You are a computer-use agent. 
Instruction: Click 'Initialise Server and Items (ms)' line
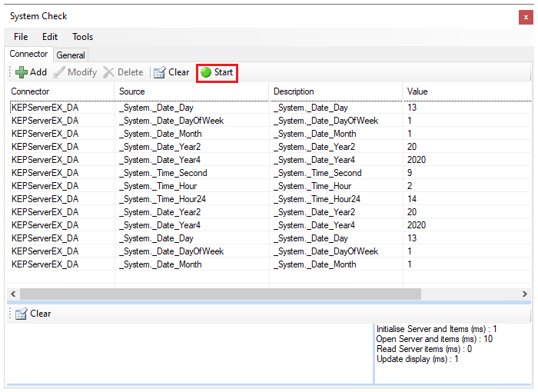pyautogui.click(x=437, y=329)
